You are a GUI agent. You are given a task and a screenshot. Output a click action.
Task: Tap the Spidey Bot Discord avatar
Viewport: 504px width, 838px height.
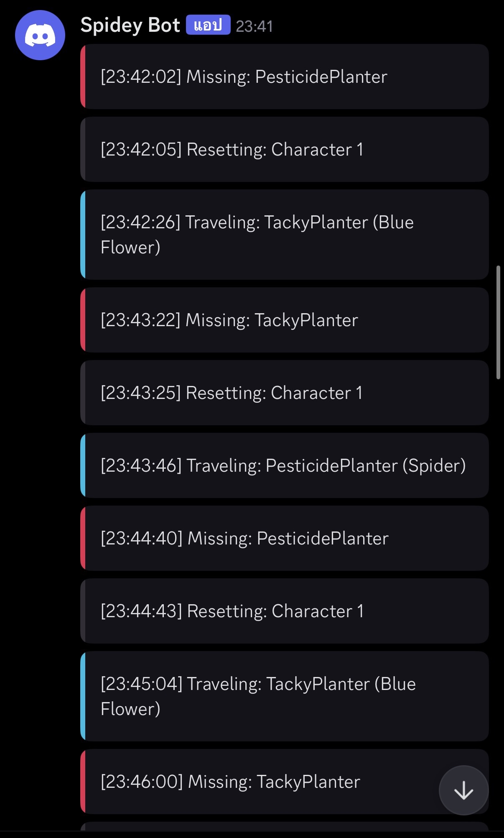pyautogui.click(x=40, y=35)
